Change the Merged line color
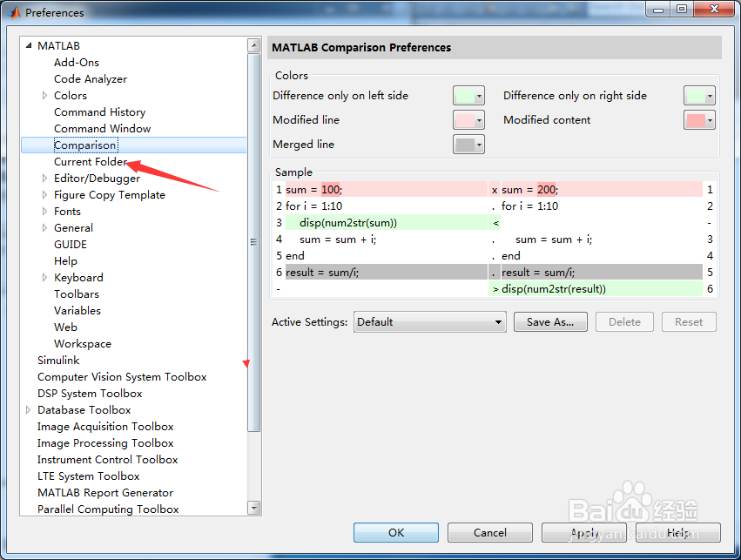Screen dimensions: 741x560 [x=468, y=145]
